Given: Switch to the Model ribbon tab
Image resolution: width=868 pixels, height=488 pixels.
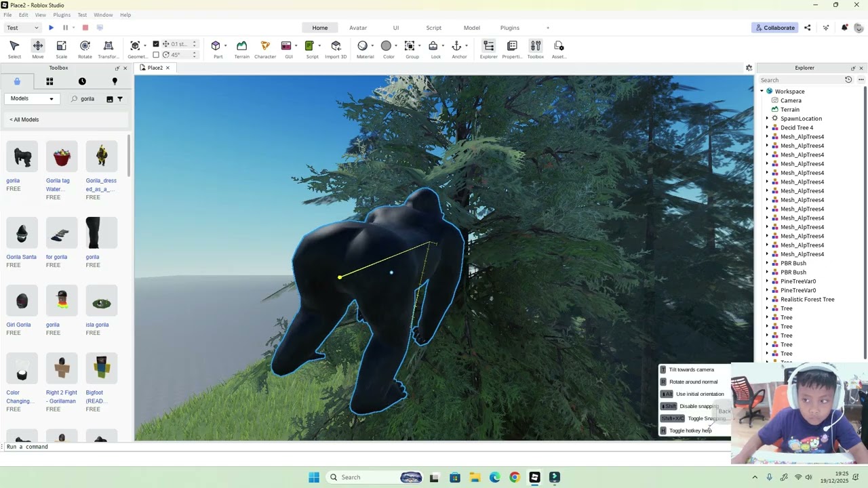Looking at the screenshot, I should [x=472, y=28].
